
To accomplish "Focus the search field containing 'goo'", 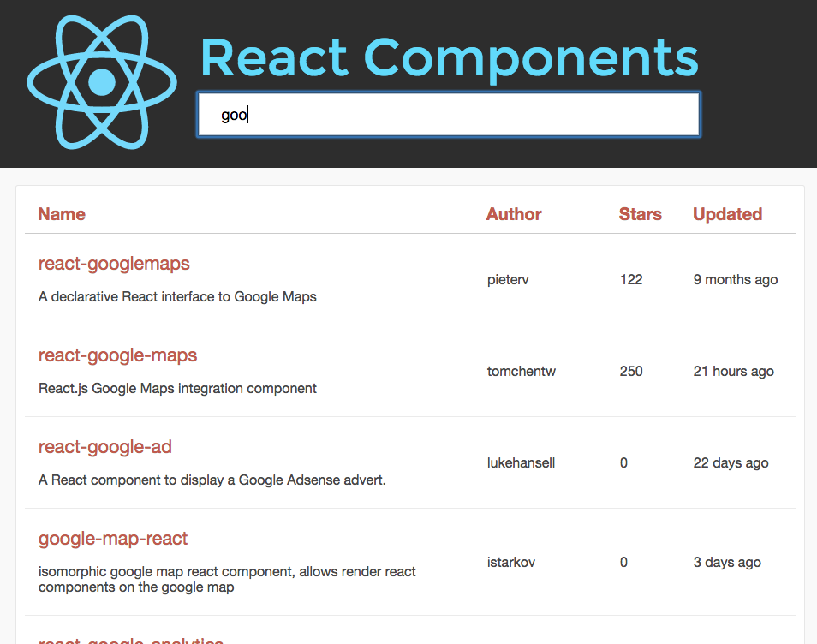I will 449,115.
